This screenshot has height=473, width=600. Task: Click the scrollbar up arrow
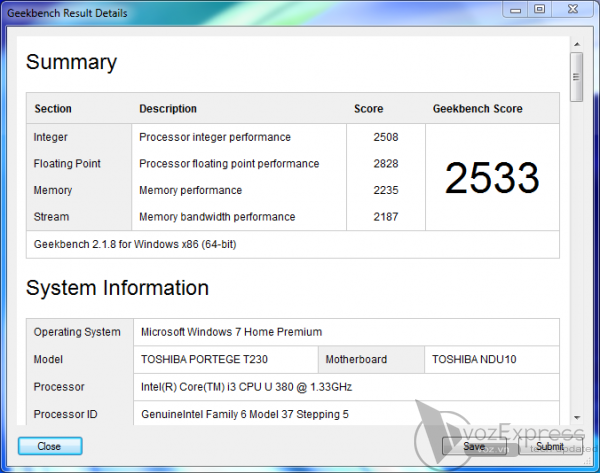pyautogui.click(x=577, y=44)
